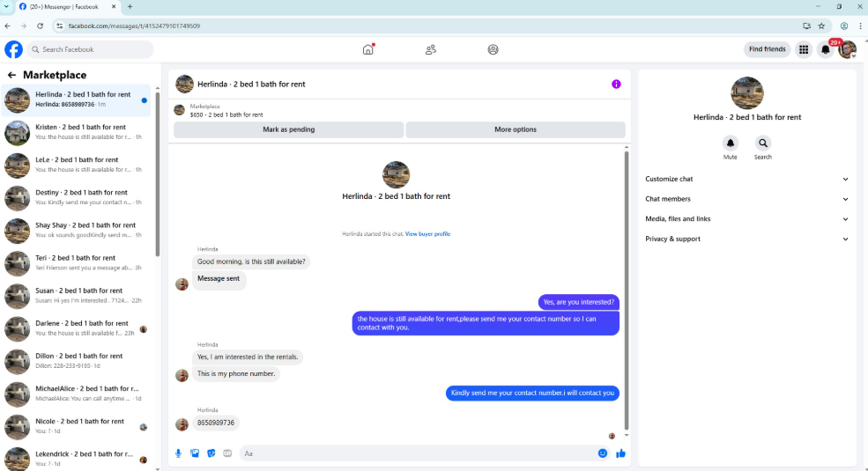Open listing thumbnail in right info panel
The image size is (868, 471).
coord(746,92)
